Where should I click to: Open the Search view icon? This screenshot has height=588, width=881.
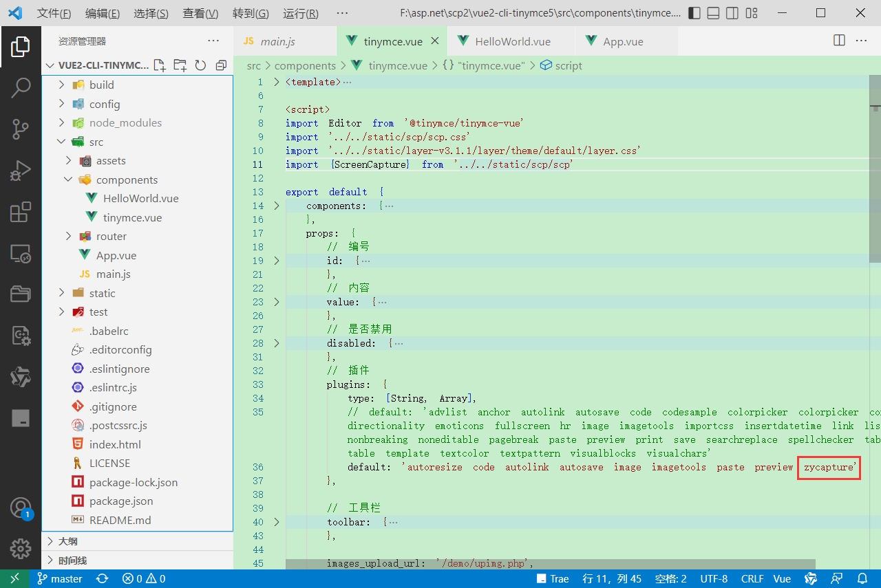21,87
